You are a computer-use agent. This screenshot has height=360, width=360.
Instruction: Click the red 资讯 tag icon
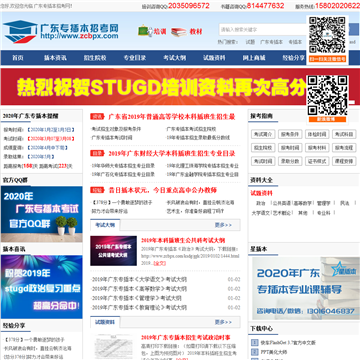point(97,117)
